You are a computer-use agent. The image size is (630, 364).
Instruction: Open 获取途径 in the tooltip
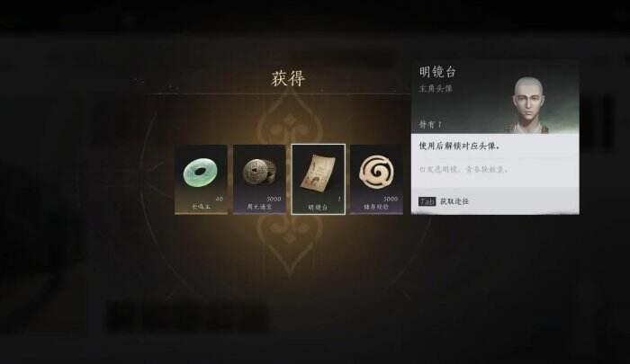[454, 201]
